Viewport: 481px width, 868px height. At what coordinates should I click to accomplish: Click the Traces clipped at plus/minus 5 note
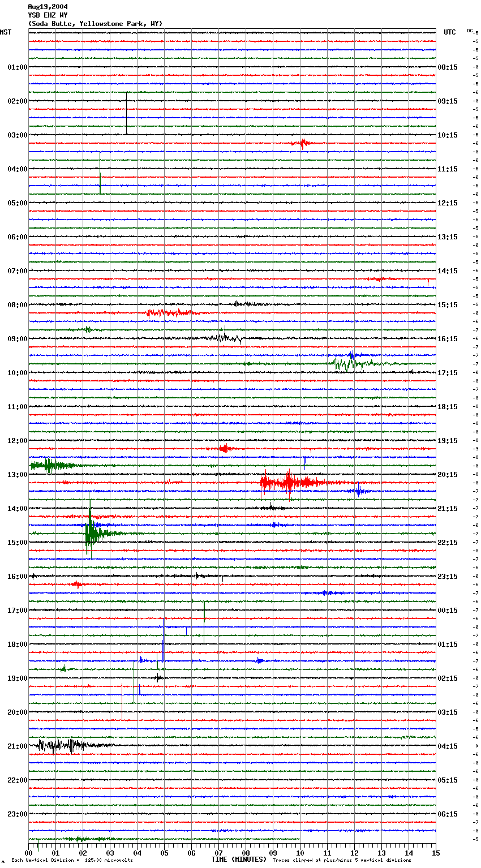pyautogui.click(x=342, y=861)
